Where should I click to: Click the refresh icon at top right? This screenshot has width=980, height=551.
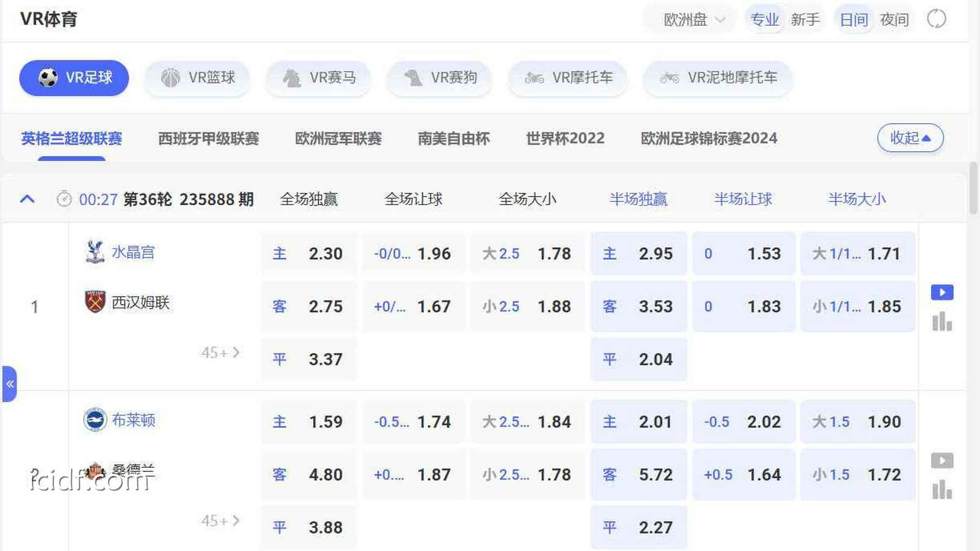click(937, 19)
